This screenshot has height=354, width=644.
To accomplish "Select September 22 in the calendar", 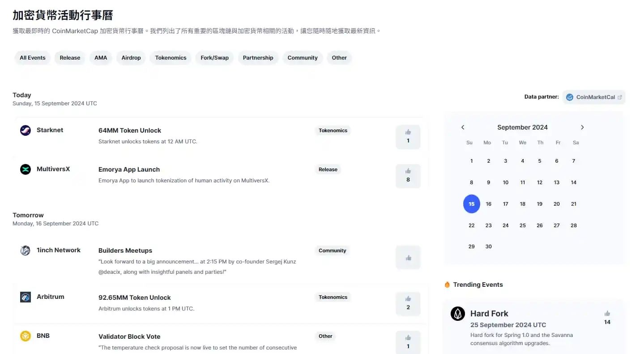I will pos(472,225).
